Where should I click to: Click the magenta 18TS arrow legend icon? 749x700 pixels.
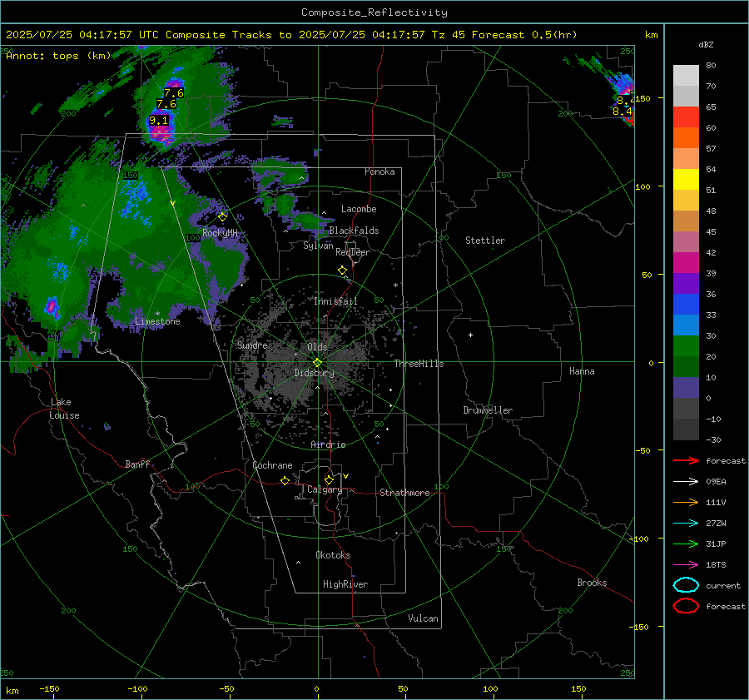pos(686,565)
